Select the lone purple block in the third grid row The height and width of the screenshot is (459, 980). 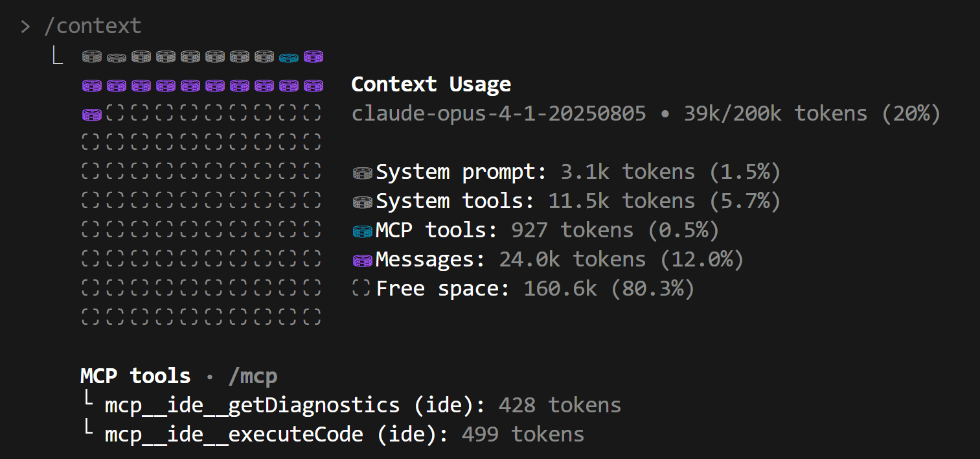[91, 115]
